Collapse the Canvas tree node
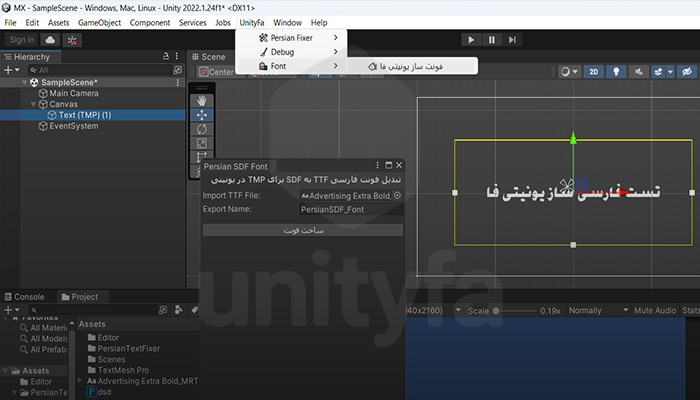The width and height of the screenshot is (700, 400). [33, 104]
